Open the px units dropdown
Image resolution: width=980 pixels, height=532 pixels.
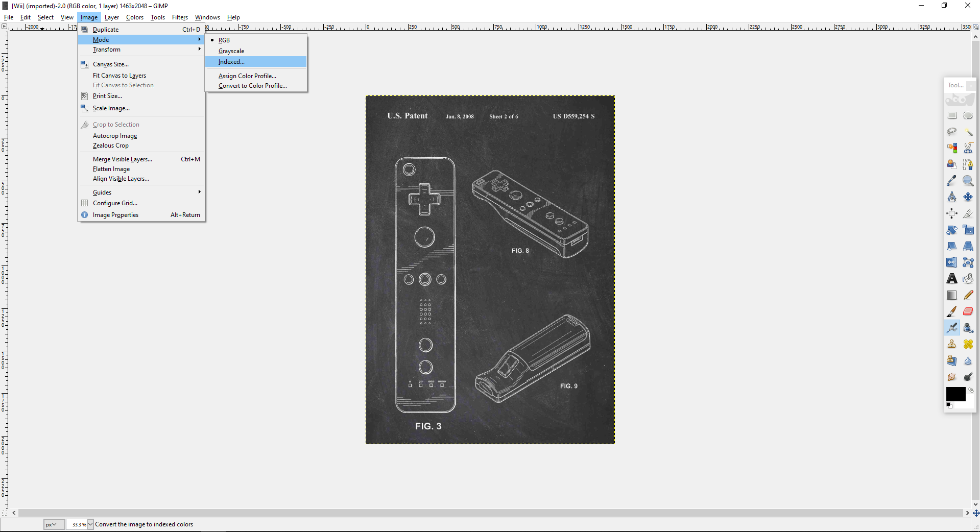53,524
